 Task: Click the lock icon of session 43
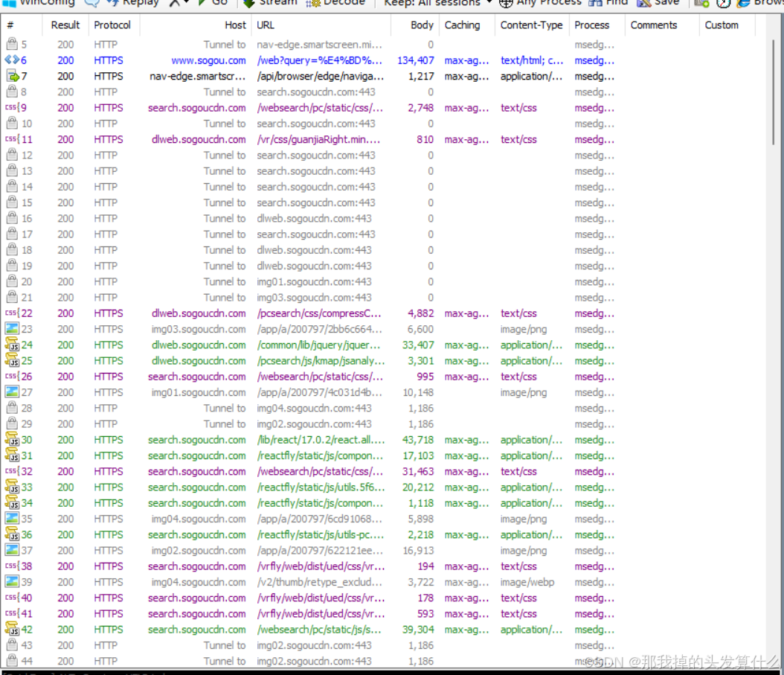(x=12, y=645)
